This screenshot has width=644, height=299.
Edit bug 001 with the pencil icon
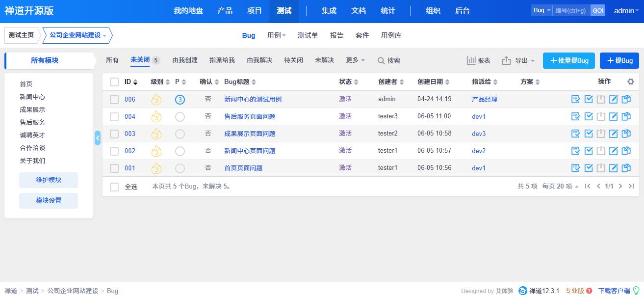click(x=613, y=167)
